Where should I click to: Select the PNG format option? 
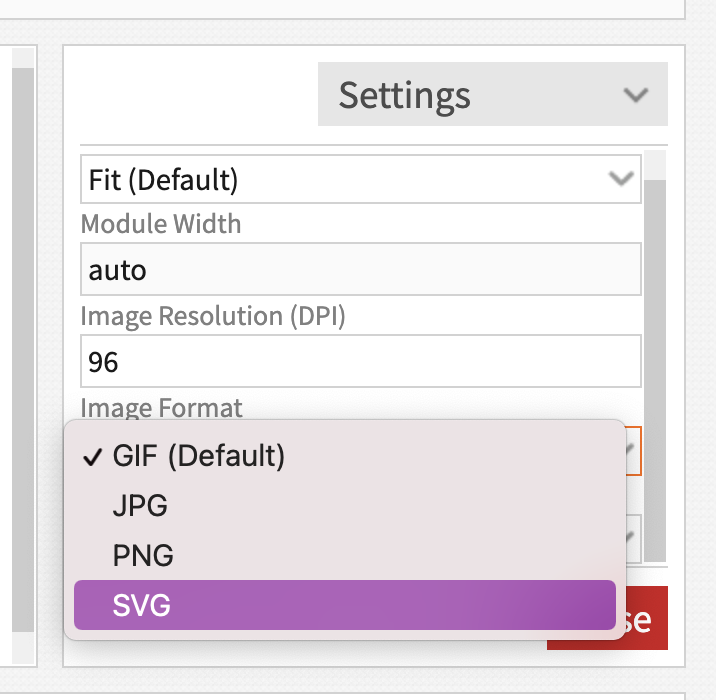pyautogui.click(x=143, y=555)
